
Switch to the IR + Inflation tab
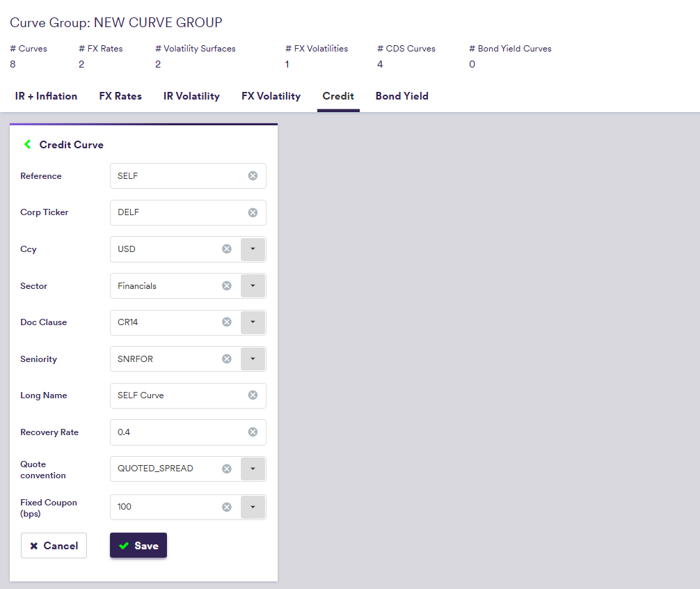coord(46,96)
